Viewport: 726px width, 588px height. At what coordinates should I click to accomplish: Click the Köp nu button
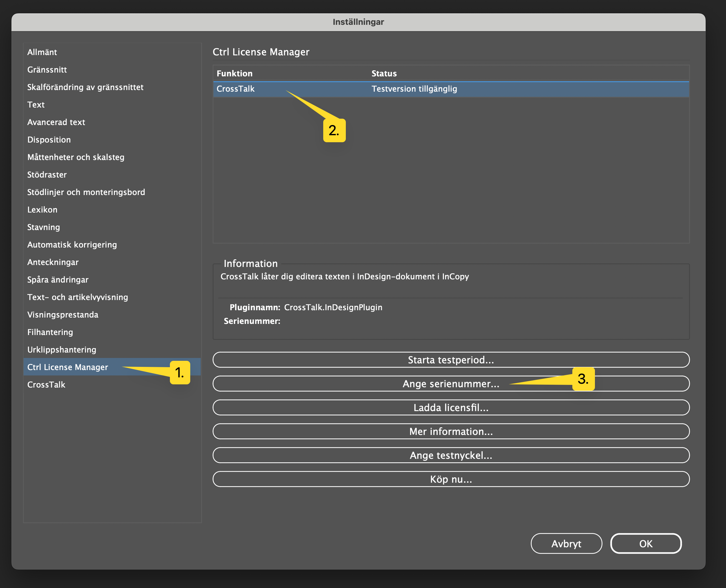pyautogui.click(x=451, y=479)
